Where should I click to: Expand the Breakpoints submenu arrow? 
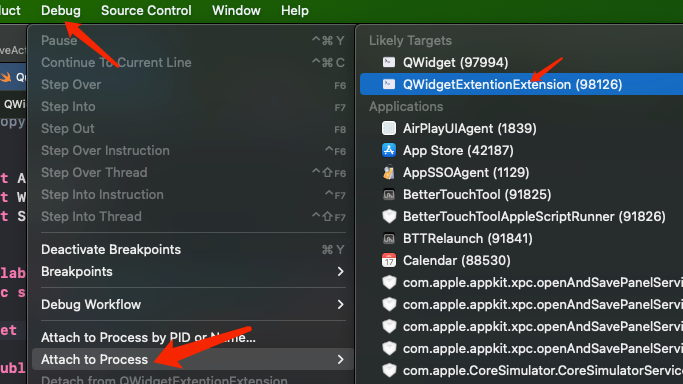coord(340,272)
